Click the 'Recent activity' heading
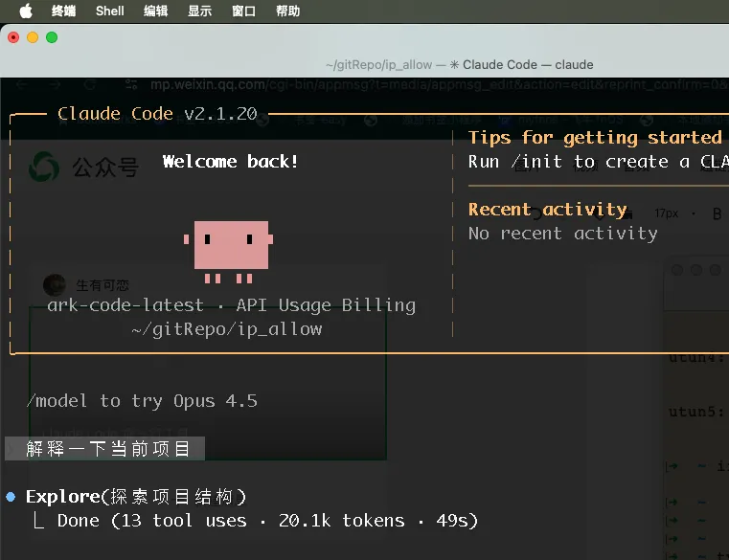 click(x=548, y=210)
